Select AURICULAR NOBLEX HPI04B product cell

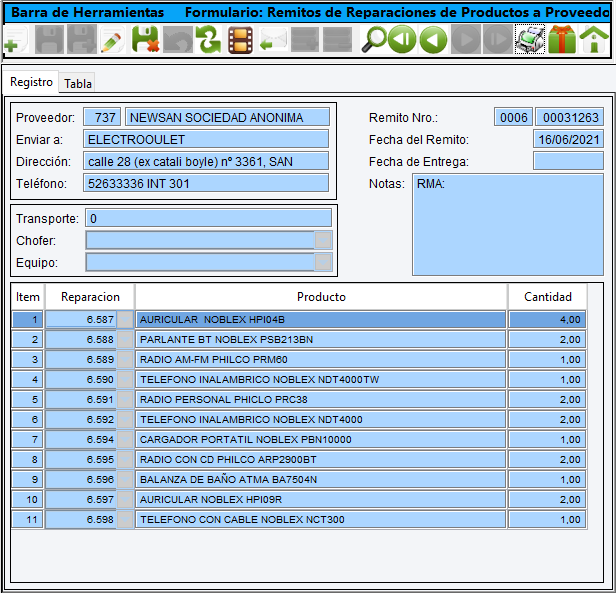[x=321, y=319]
